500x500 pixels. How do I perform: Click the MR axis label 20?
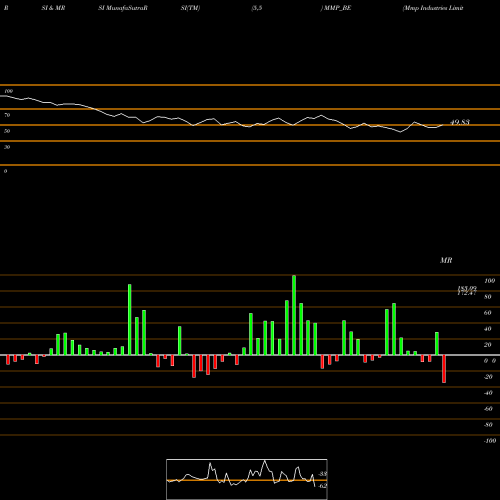[488, 345]
